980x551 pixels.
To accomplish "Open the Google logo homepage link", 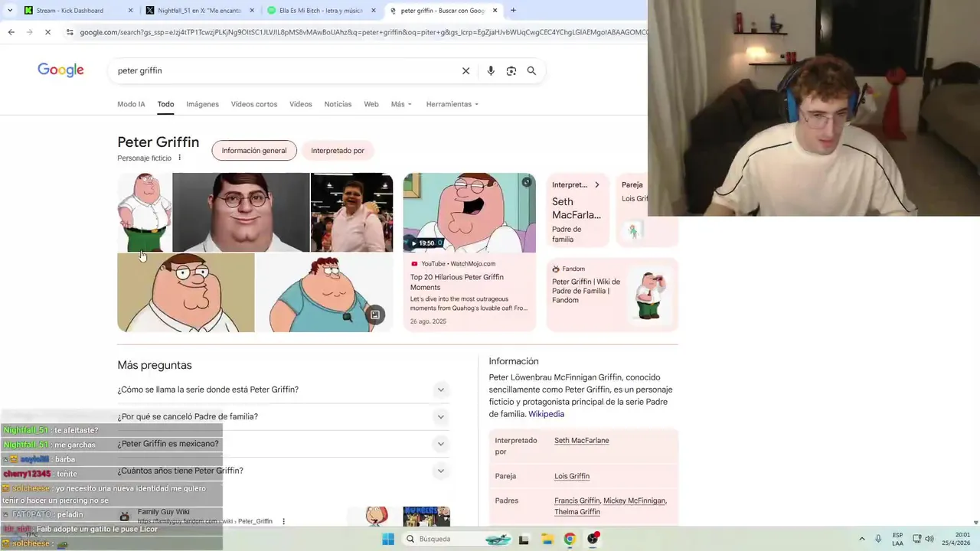I will [x=60, y=70].
